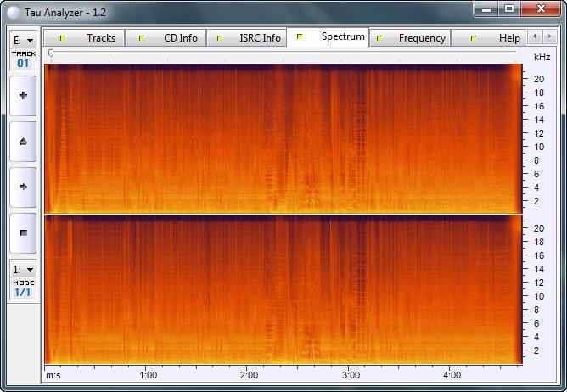Select the ISRC Info tab
This screenshot has width=567, height=392.
pos(250,38)
